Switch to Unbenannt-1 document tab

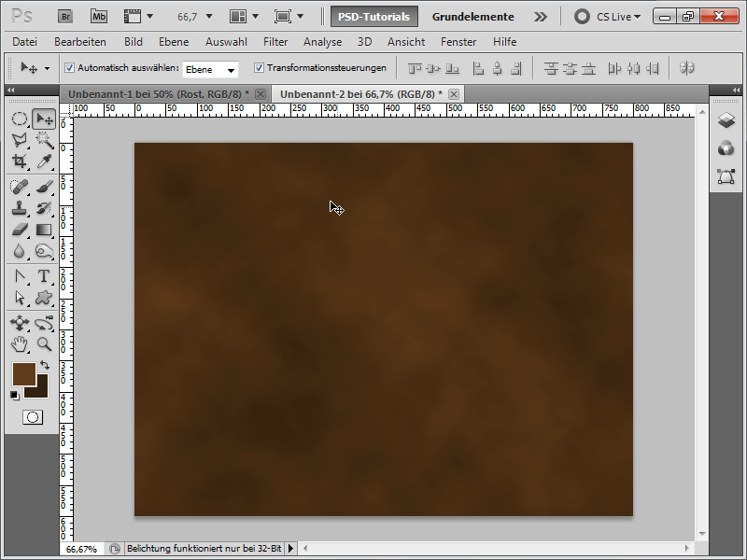pyautogui.click(x=159, y=94)
